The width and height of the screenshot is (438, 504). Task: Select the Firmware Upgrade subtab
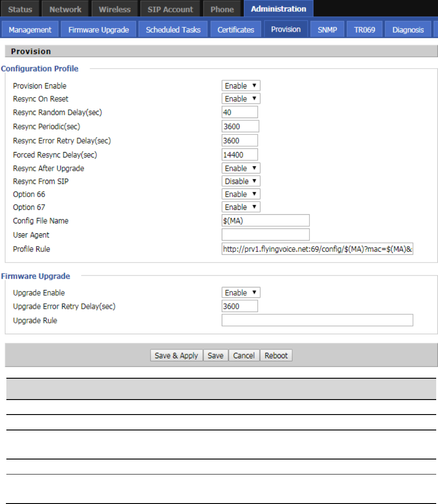99,30
